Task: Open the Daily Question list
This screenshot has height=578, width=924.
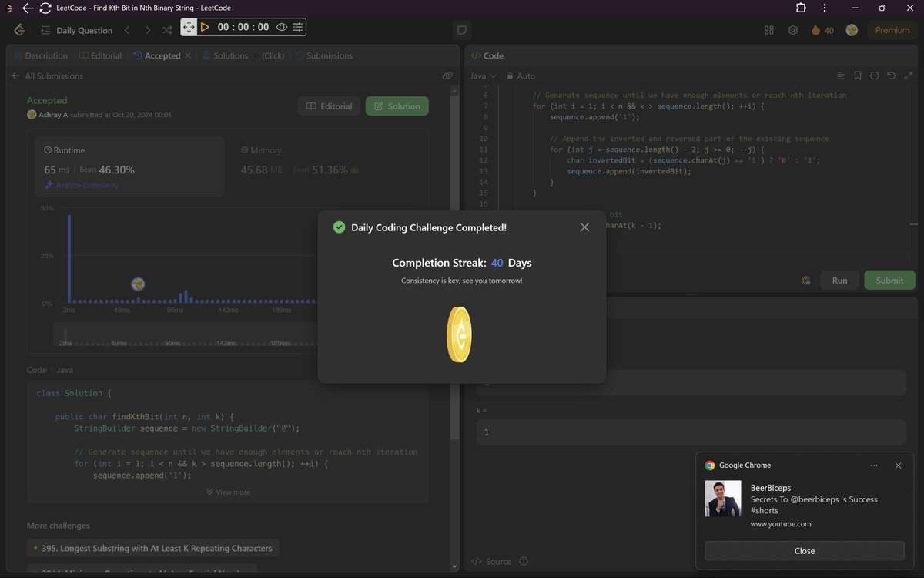Action: coord(77,30)
